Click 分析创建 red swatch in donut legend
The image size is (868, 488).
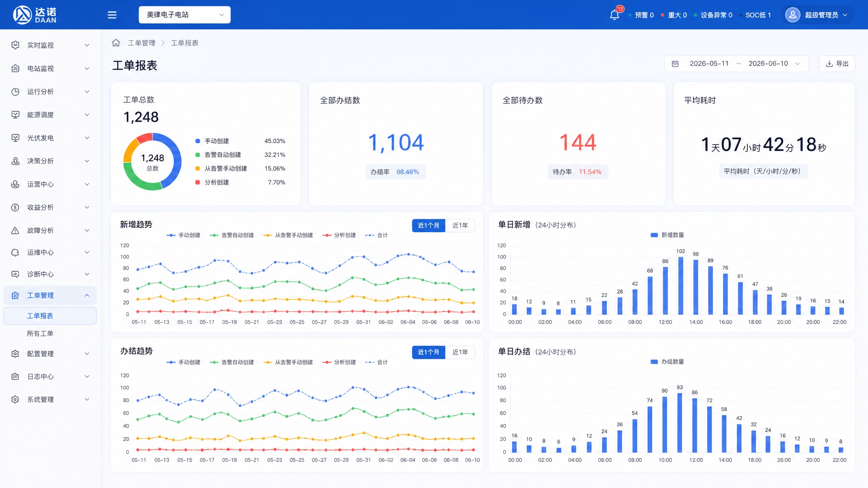tap(198, 182)
